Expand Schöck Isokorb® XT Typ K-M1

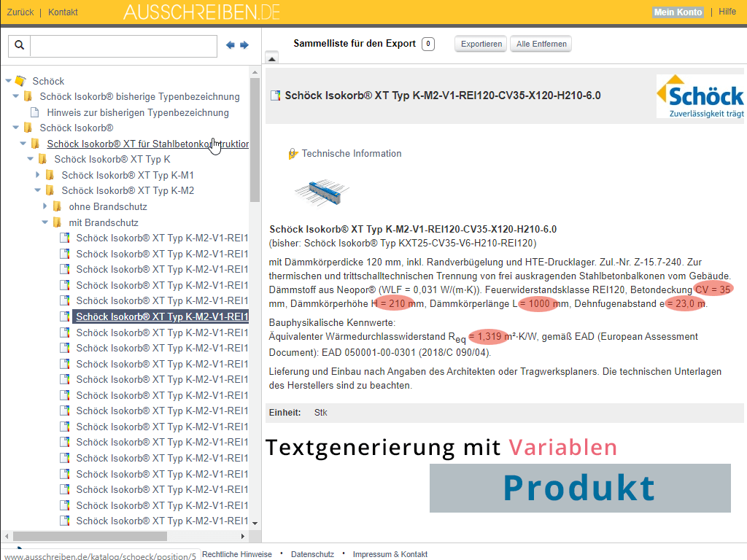[38, 175]
